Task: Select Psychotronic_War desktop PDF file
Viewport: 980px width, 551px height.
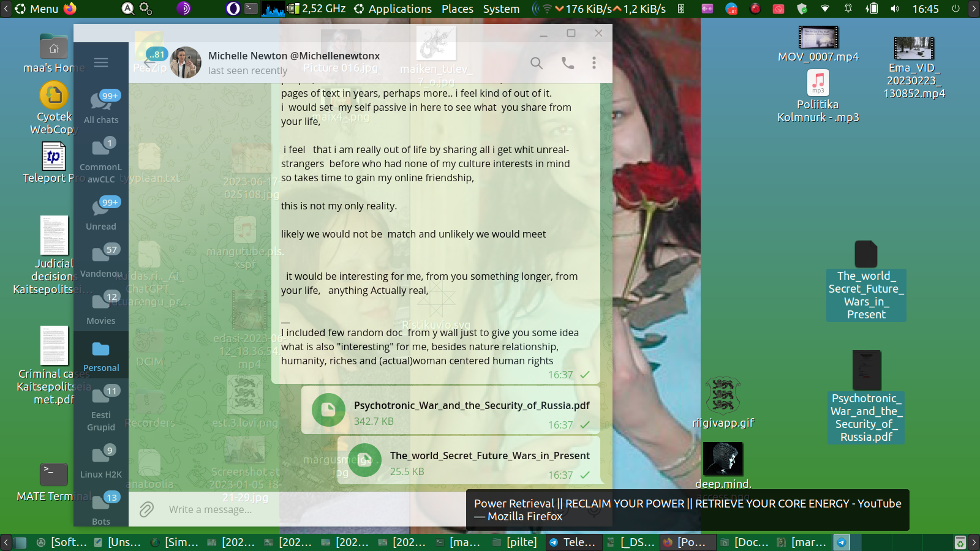Action: click(866, 397)
